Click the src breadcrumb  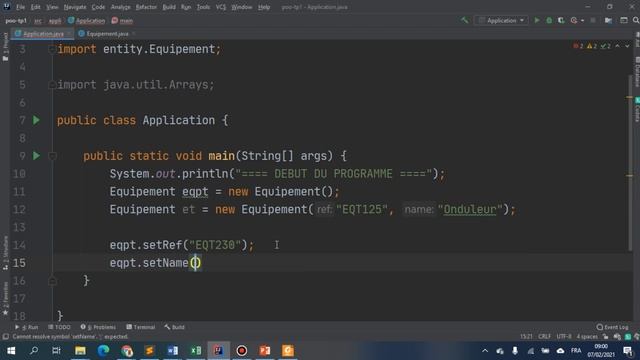38,20
